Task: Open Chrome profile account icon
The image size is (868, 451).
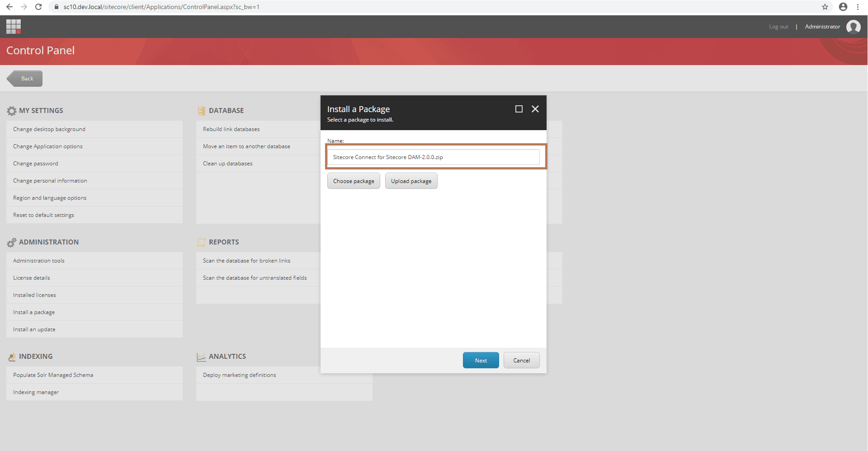Action: [x=843, y=7]
